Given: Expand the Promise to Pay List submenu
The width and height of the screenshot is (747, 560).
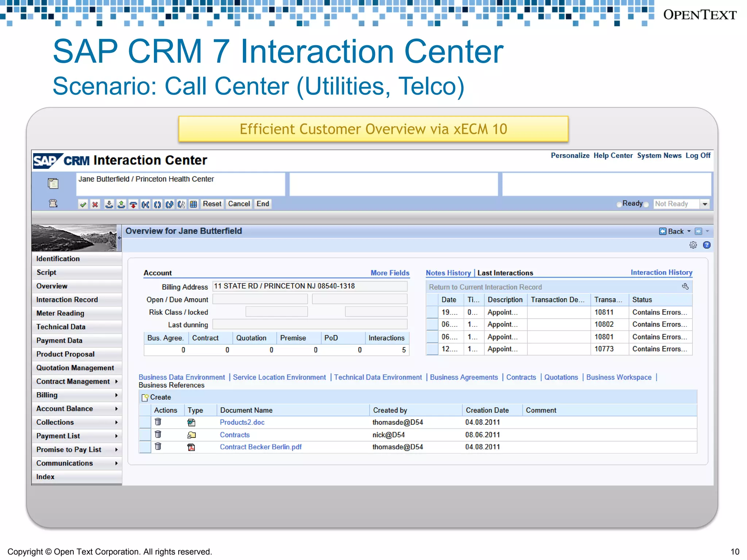Looking at the screenshot, I should tap(116, 450).
